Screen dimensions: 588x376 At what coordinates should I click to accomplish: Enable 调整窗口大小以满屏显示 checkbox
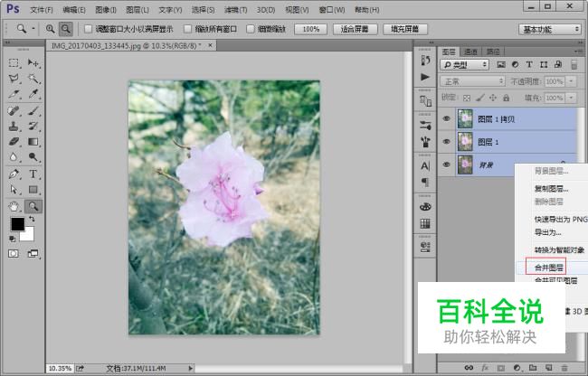click(88, 29)
